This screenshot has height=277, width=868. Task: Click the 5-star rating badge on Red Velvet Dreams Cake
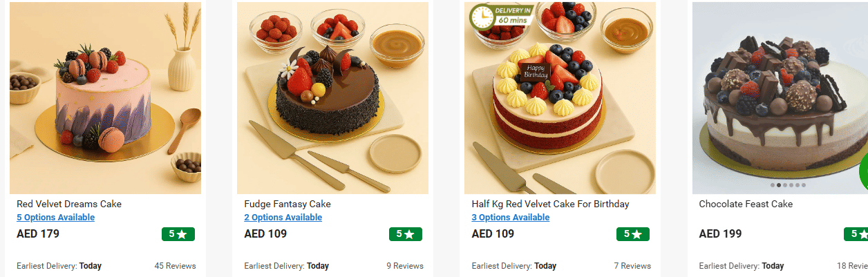click(x=178, y=234)
